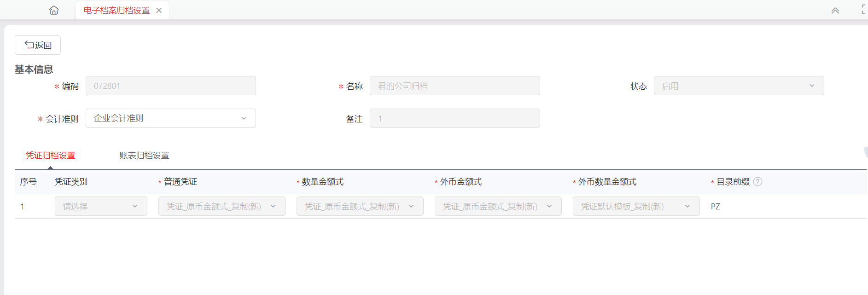This screenshot has width=868, height=295.
Task: Go to the home page icon
Action: pos(54,10)
